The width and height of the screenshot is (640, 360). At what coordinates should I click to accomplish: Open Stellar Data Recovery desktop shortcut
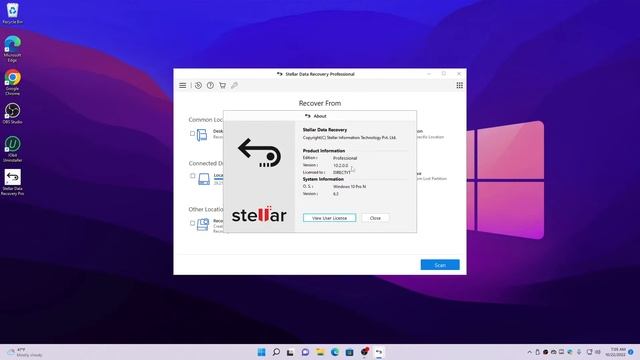pyautogui.click(x=12, y=183)
